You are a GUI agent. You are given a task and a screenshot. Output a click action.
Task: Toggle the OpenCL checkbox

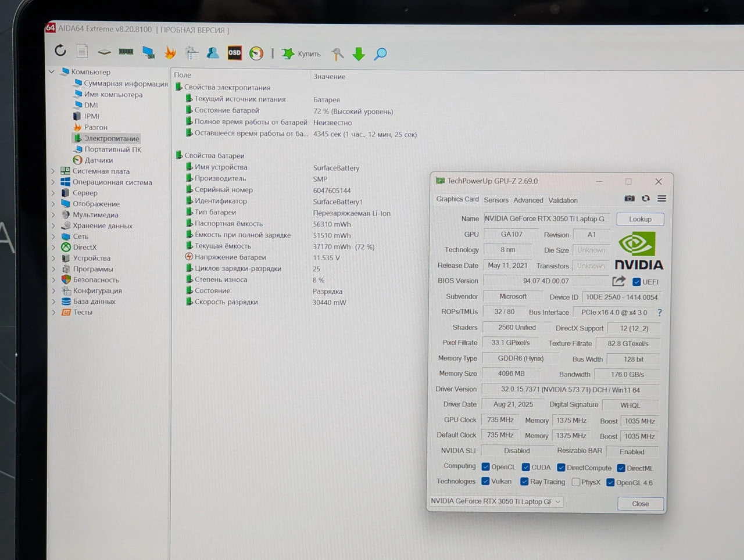click(x=486, y=466)
